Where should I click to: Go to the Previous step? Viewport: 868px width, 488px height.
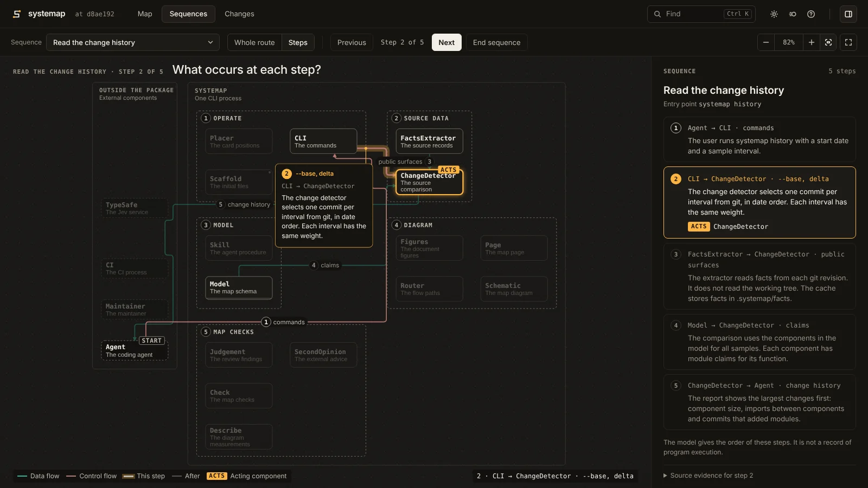[352, 42]
